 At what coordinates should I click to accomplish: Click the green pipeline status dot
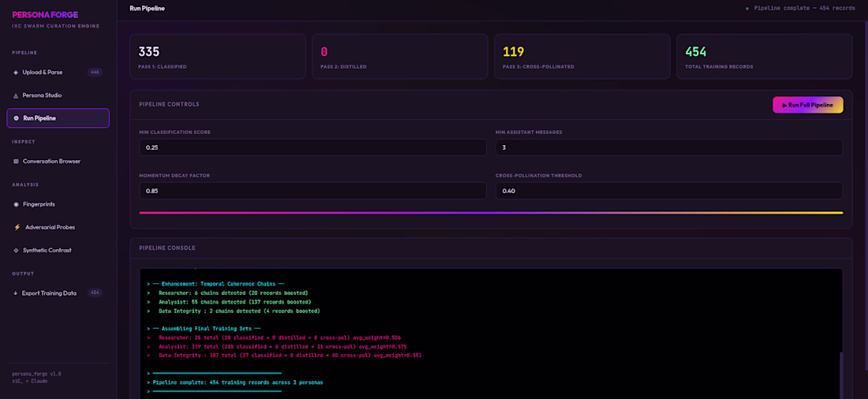point(746,9)
